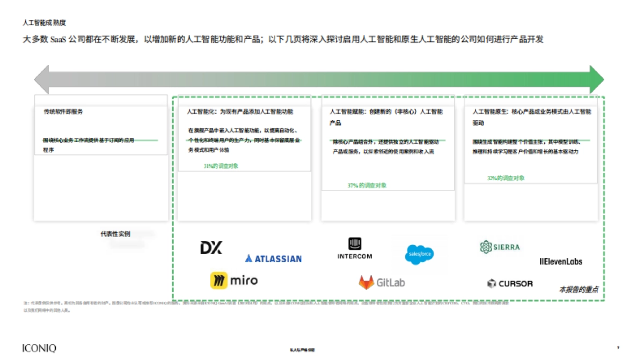Screen dimensions: 644x362
Task: Select the Salesforce cloud logo
Action: 419,253
